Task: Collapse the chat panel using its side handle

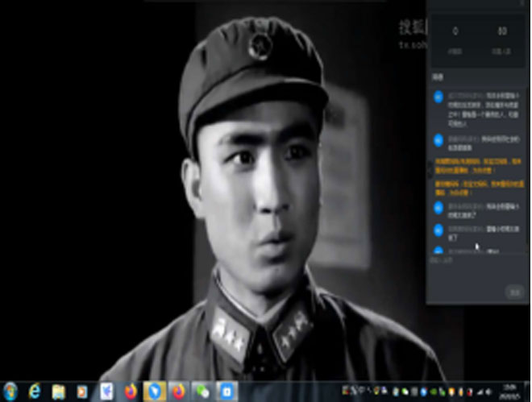Action: (x=429, y=168)
